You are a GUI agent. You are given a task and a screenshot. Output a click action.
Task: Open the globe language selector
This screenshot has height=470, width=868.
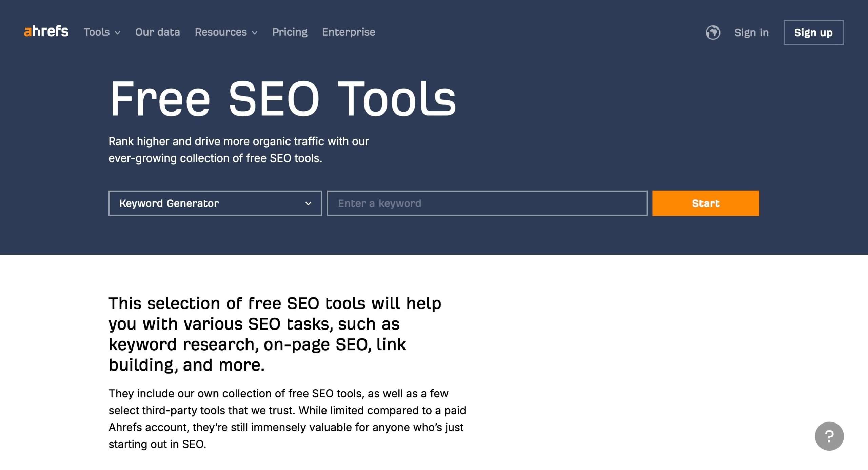[713, 33]
